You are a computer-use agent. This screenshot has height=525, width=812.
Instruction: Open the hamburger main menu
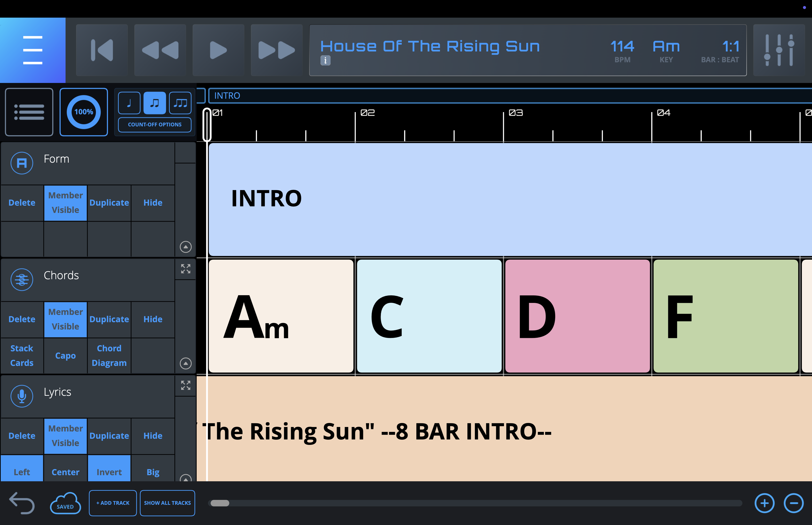point(33,50)
